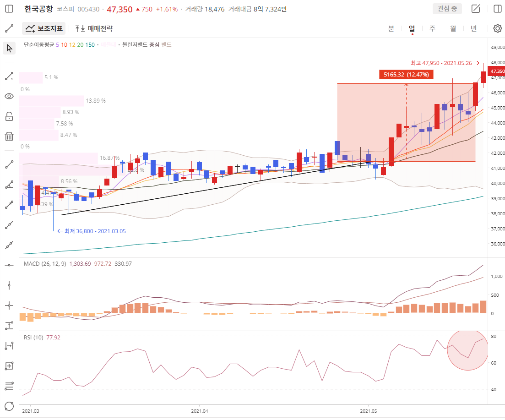Click the MACD value 1,303.69

pos(80,264)
